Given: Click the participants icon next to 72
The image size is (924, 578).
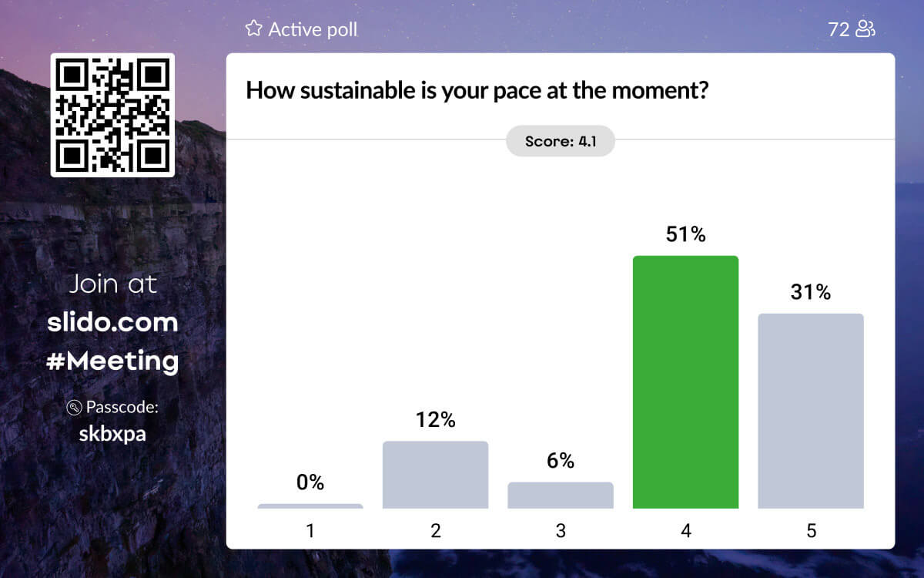Looking at the screenshot, I should tap(866, 29).
